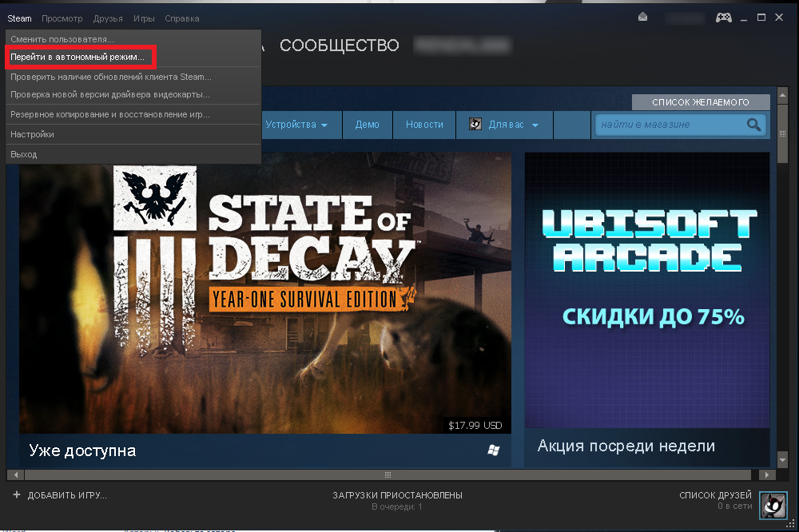This screenshot has height=532, width=799.
Task: Click the СПИСОК ЖЕЛАЕМОГО button
Action: coord(701,102)
